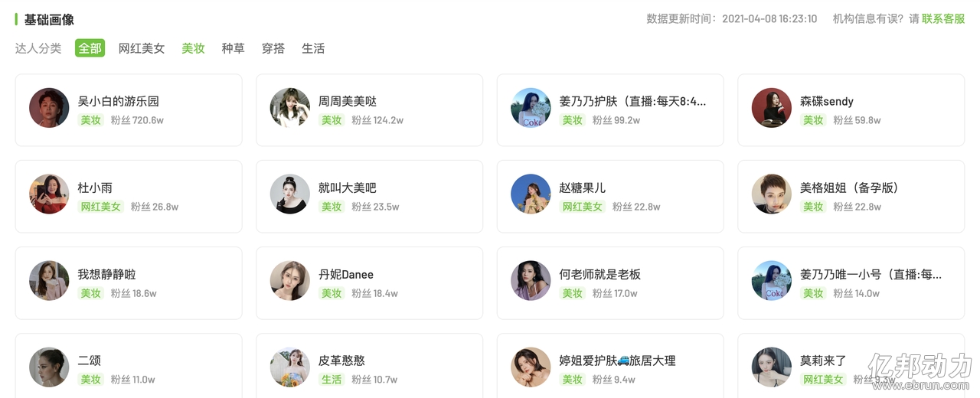Click avatar of 吴小白的游乐园
The height and width of the screenshot is (398, 980).
pos(49,108)
